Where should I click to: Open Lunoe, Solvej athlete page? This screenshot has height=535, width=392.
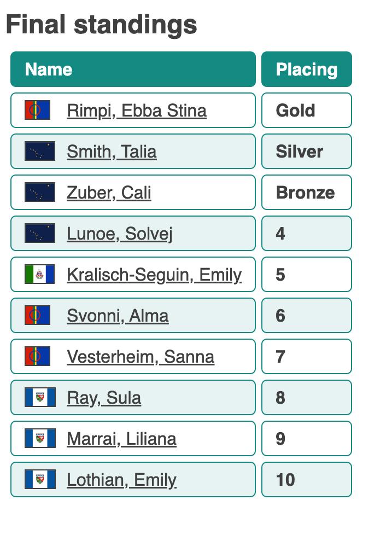[x=120, y=234]
